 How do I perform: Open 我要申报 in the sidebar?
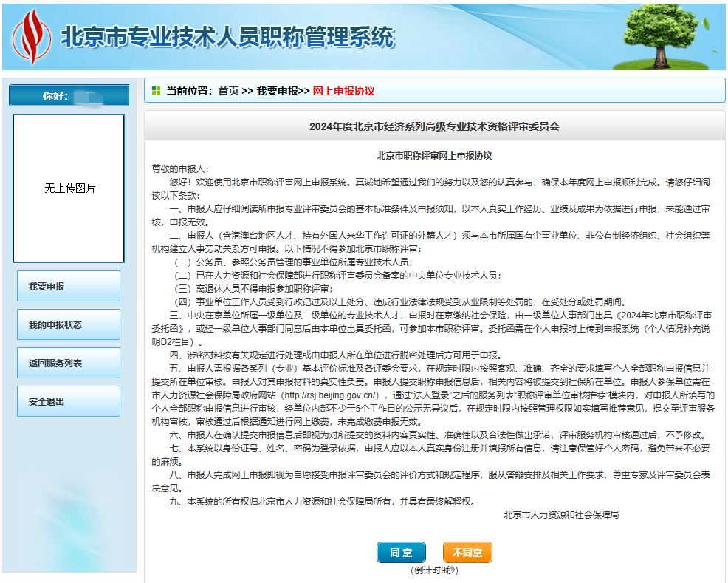pos(68,286)
